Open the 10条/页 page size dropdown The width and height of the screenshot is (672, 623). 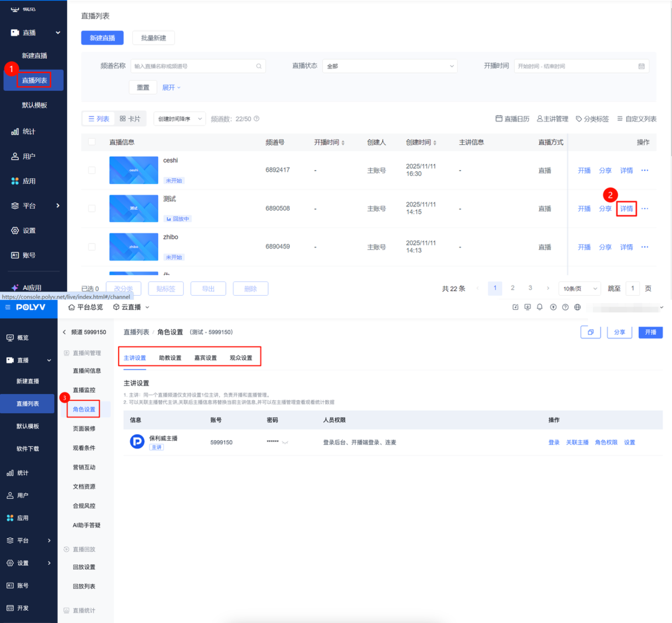coord(580,288)
